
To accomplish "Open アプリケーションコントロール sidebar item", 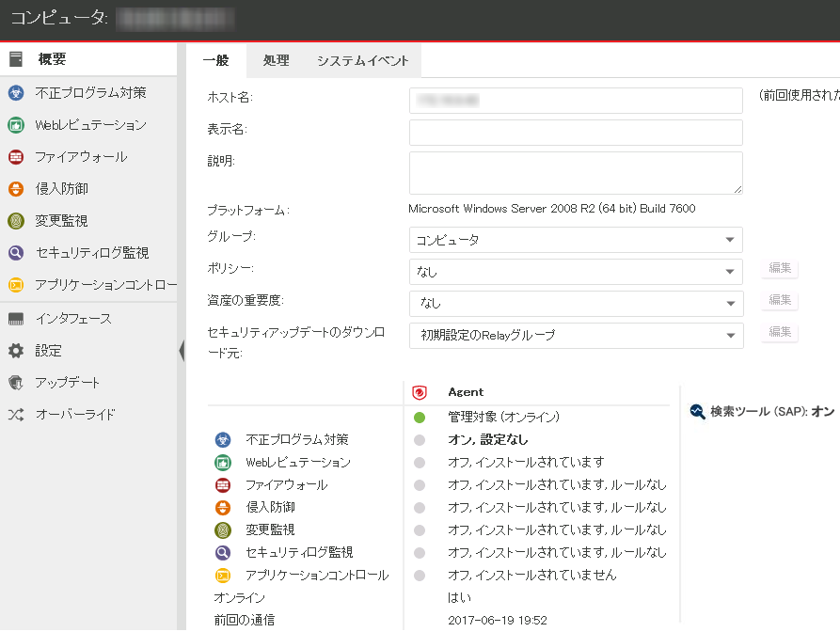I will pyautogui.click(x=103, y=285).
